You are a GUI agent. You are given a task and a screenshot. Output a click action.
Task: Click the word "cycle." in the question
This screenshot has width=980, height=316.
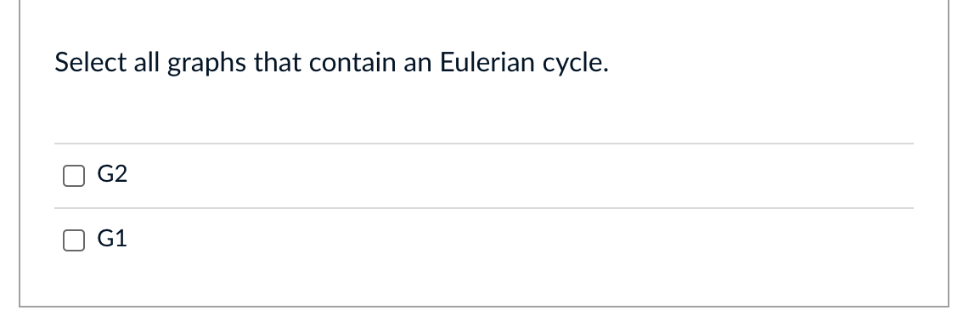pos(575,62)
